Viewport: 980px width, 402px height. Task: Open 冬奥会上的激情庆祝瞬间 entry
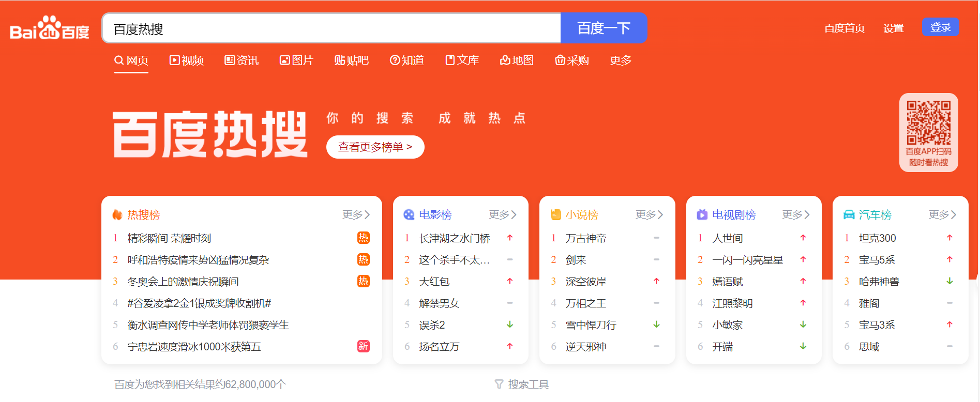tap(183, 282)
